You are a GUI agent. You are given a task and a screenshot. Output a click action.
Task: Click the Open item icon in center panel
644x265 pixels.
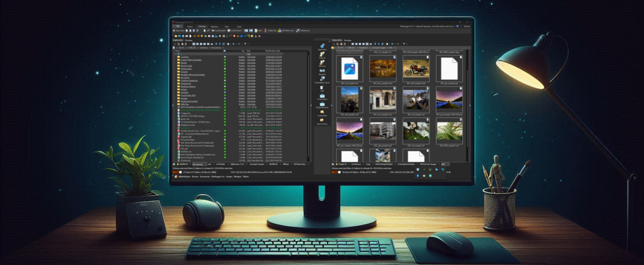coord(322,45)
